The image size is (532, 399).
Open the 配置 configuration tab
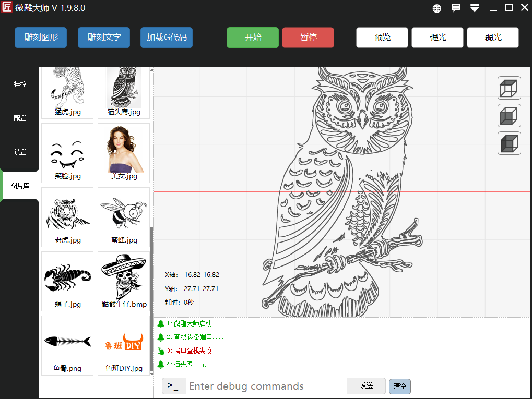[x=20, y=118]
